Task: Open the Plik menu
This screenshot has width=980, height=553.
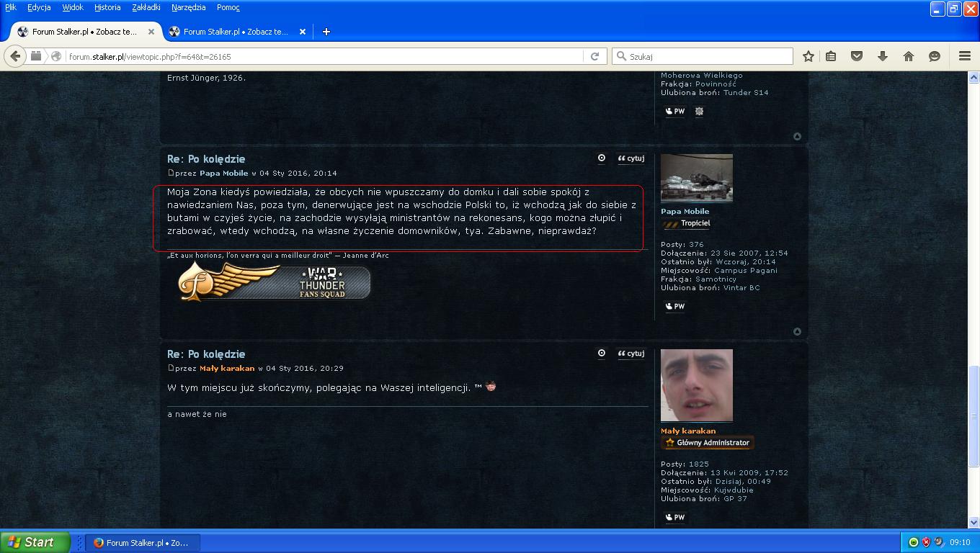Action: tap(11, 7)
